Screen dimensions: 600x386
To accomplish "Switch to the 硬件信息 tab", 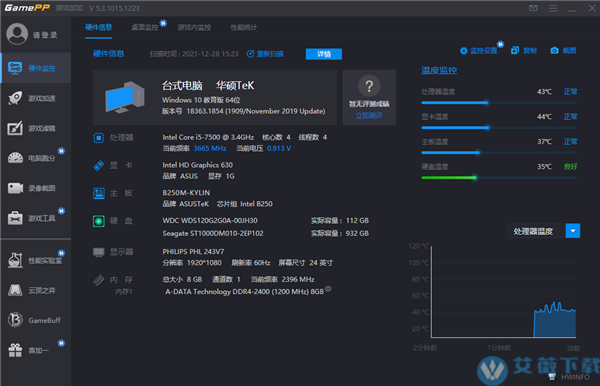I will 98,28.
